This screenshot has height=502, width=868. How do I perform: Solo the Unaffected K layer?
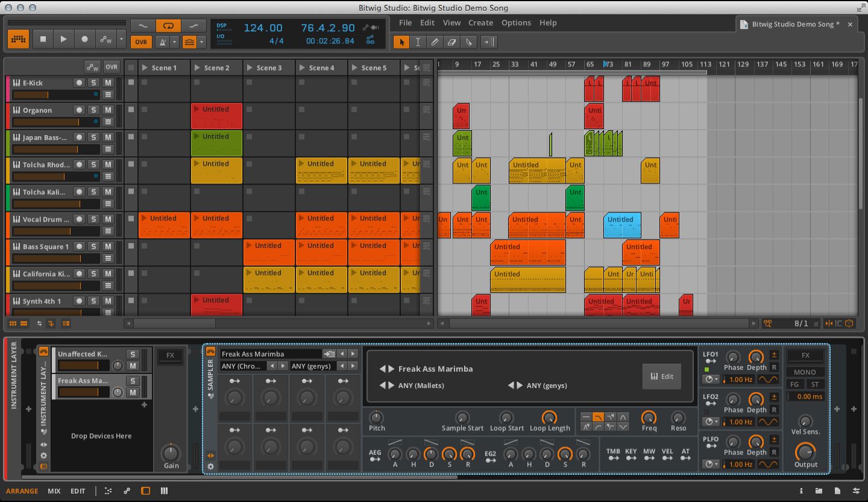click(133, 354)
